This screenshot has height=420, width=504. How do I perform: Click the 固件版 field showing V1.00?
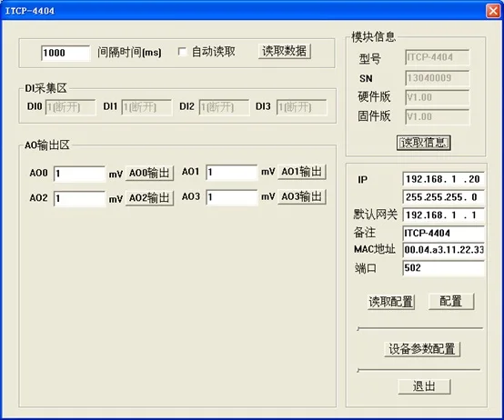[438, 117]
